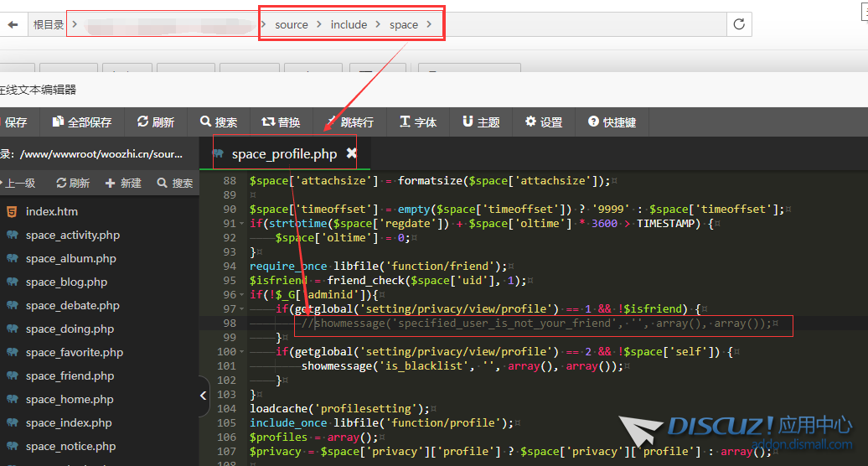Click New button in sidebar panel
This screenshot has height=466, width=868.
coord(123,183)
